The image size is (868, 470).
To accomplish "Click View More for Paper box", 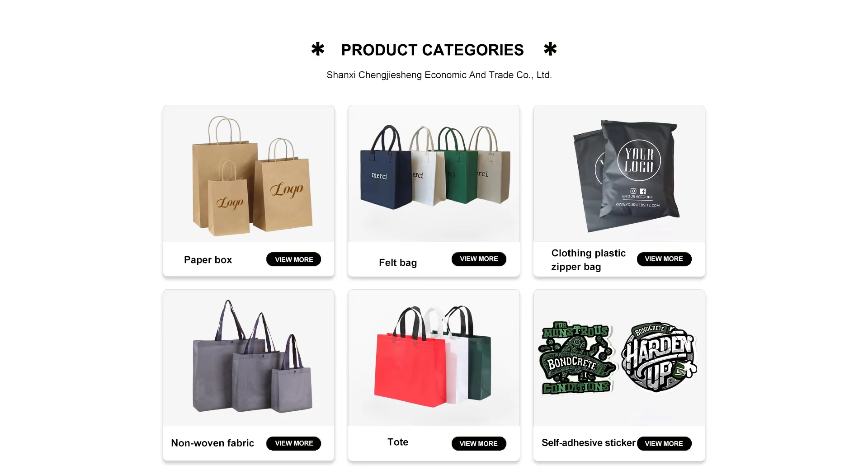I will point(294,259).
